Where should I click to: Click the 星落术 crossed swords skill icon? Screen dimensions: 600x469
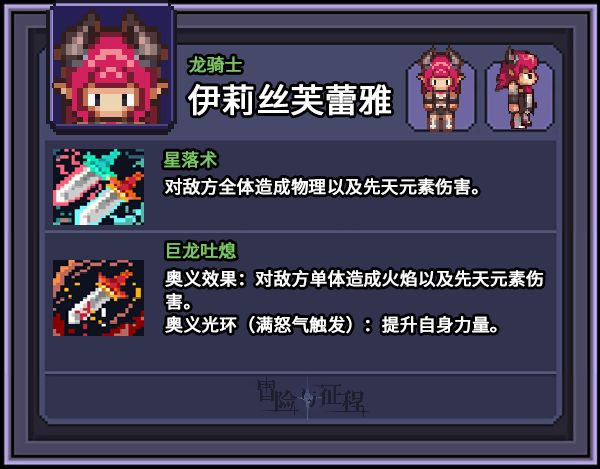click(98, 187)
